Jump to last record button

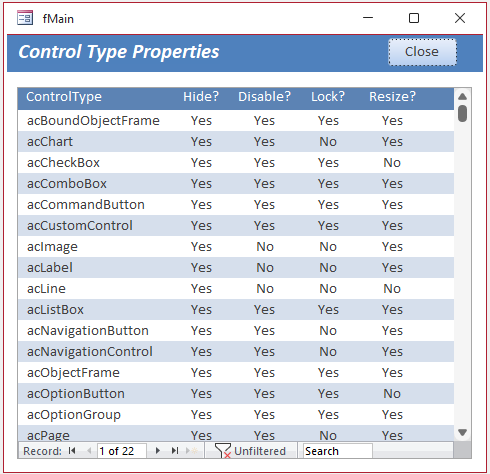tap(175, 451)
